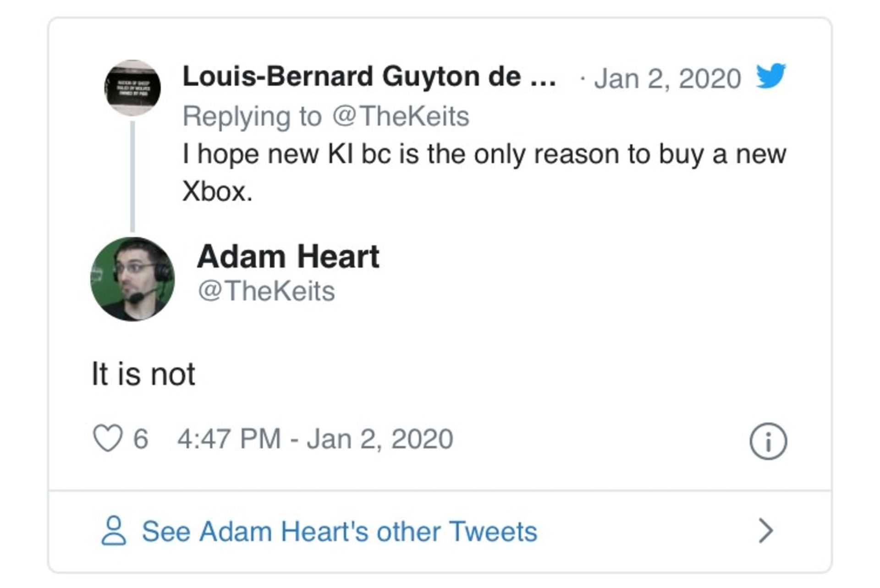Screen dimensions: 880x588
Task: Click the Jan 2, 2020 date beside bird
Action: point(667,78)
